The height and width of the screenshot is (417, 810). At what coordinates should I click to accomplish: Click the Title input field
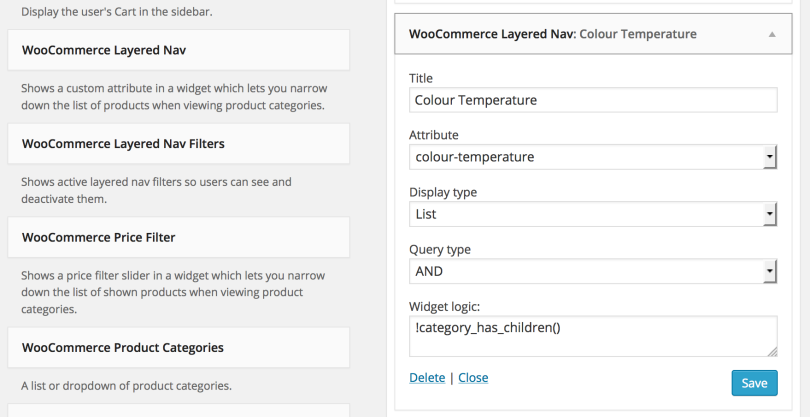pos(593,100)
